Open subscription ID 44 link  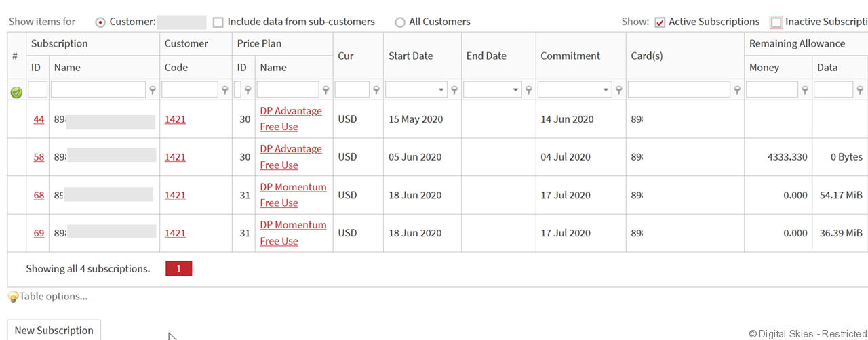[x=39, y=119]
